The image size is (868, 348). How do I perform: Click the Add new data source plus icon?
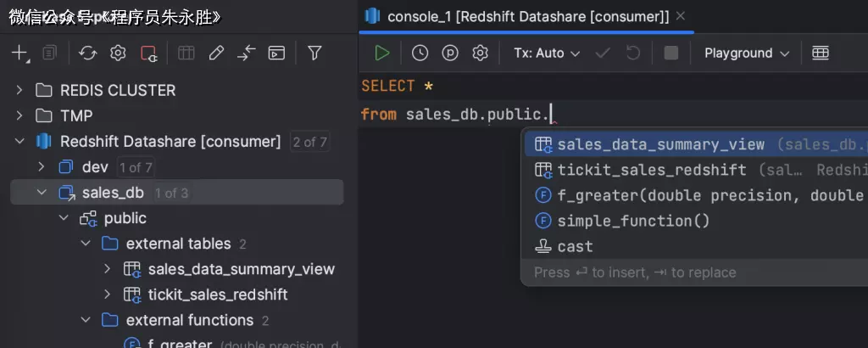(x=19, y=53)
